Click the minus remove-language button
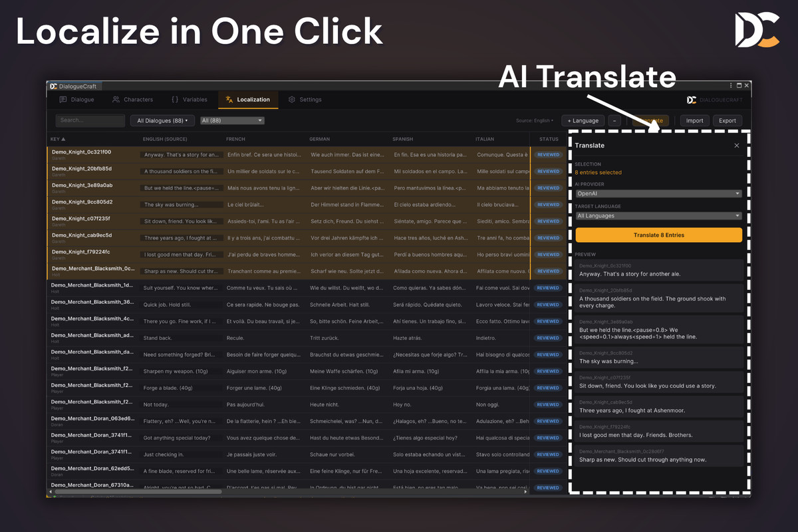Screen dimensions: 798x532 [x=614, y=120]
